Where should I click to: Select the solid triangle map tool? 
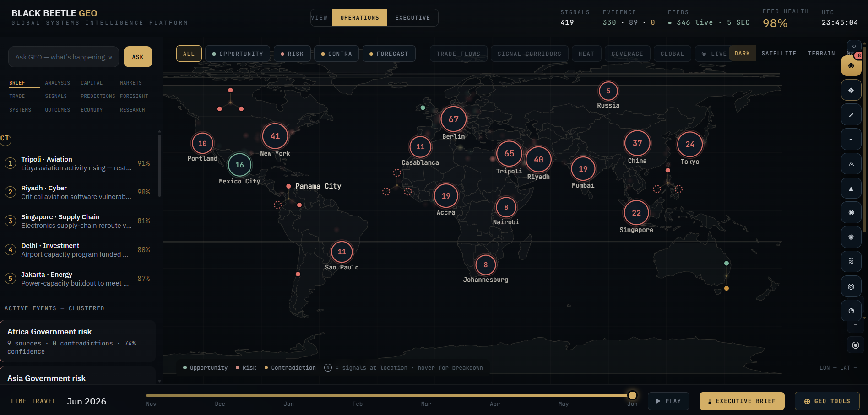851,189
